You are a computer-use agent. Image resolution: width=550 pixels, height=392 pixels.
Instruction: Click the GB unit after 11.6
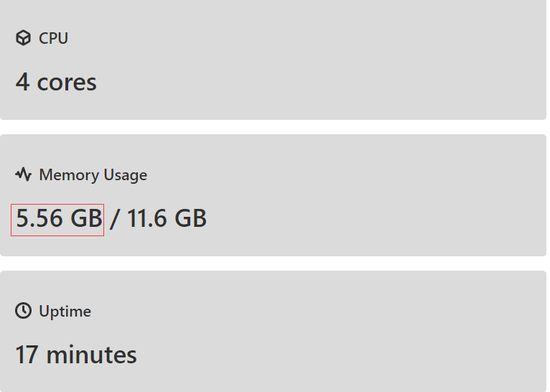click(x=190, y=219)
